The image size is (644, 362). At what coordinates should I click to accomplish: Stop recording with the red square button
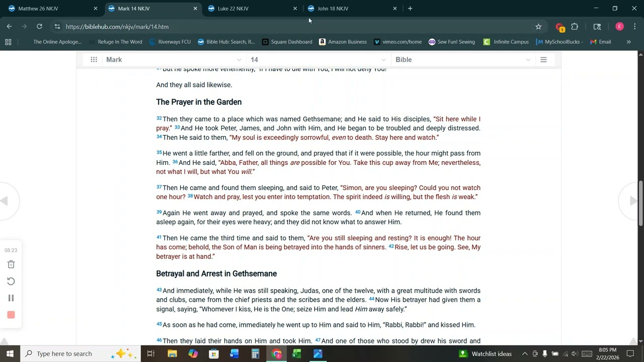pyautogui.click(x=11, y=315)
